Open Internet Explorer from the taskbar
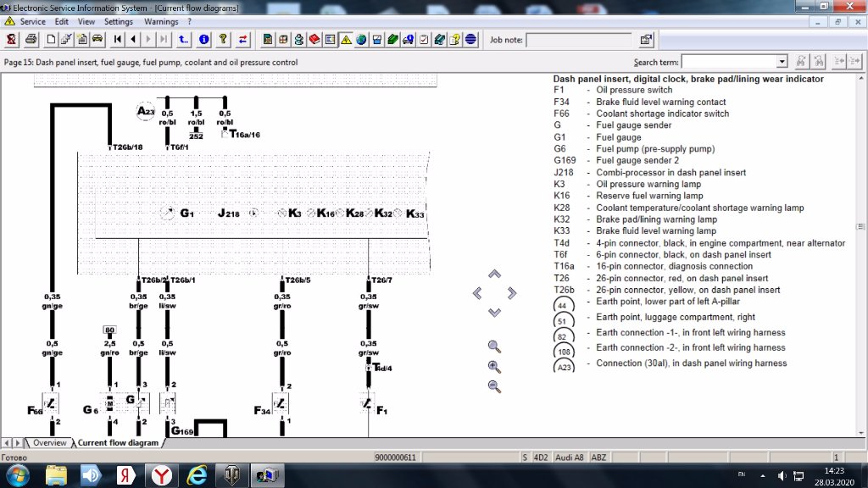 197,475
